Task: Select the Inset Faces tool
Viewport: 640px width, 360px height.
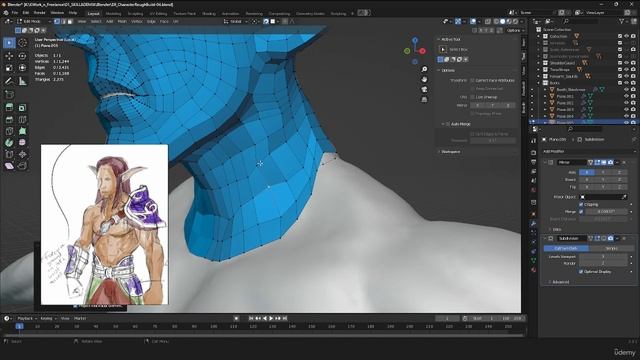Action: (x=22, y=107)
